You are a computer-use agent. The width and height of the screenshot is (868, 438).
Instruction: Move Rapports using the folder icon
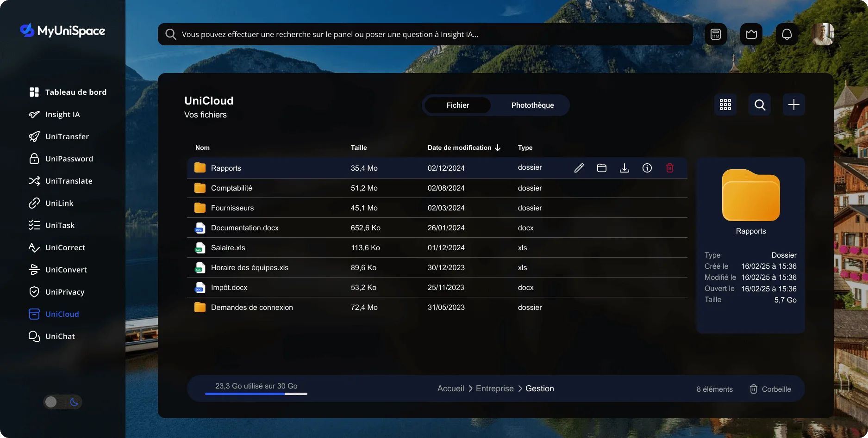point(602,168)
